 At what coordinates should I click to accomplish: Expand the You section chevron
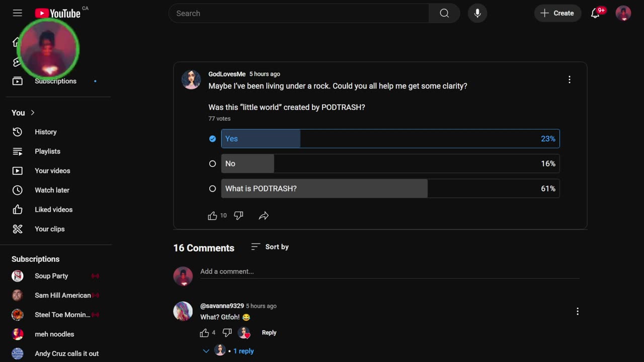click(33, 113)
